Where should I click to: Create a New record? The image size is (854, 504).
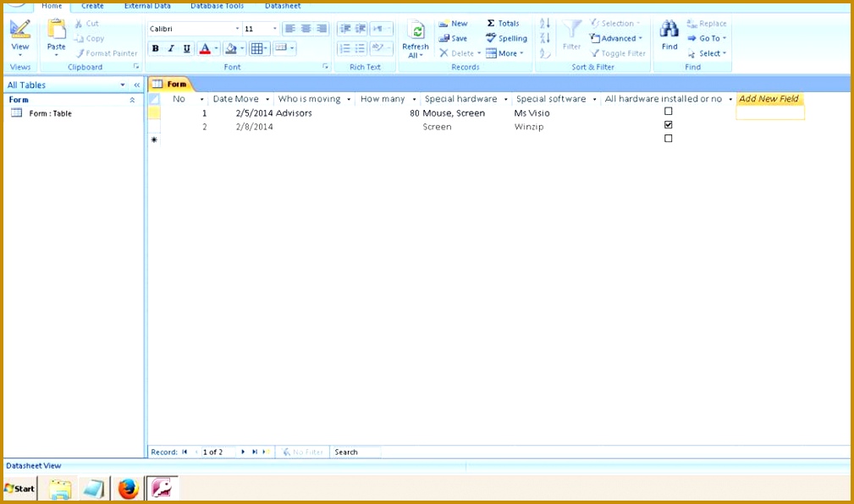click(453, 24)
